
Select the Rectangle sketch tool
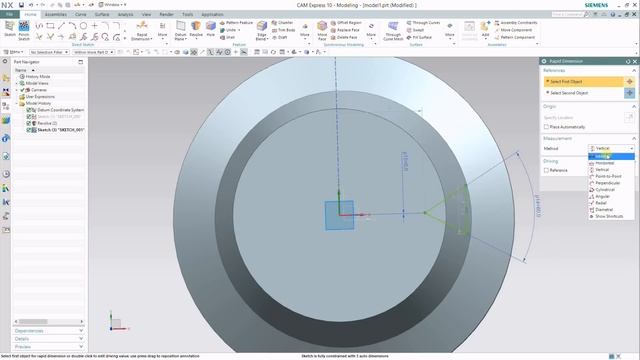point(50,26)
